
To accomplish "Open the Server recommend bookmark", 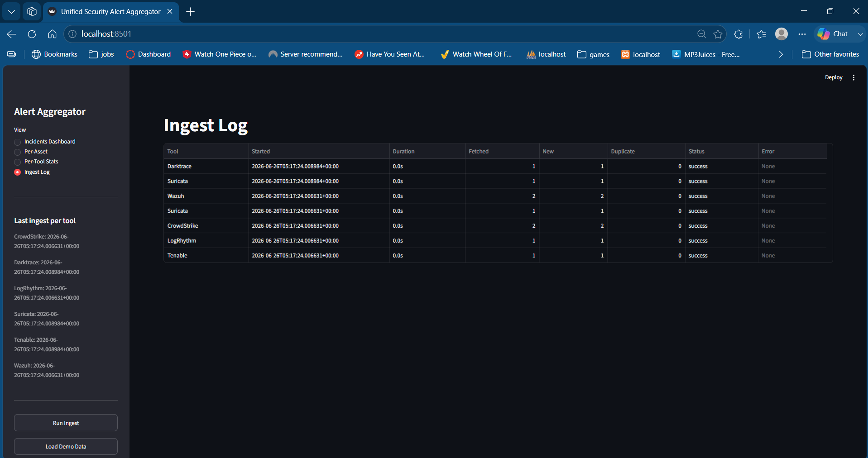I will coord(306,54).
